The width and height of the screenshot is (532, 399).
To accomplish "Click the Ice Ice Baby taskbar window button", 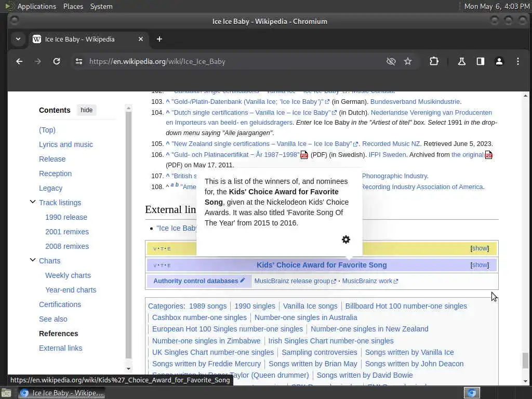I will [61, 393].
